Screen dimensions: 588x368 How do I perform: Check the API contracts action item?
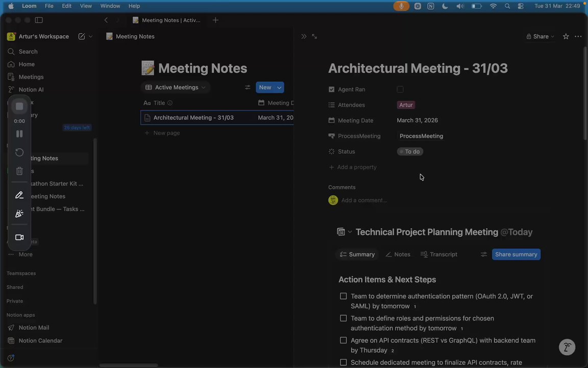pyautogui.click(x=344, y=340)
